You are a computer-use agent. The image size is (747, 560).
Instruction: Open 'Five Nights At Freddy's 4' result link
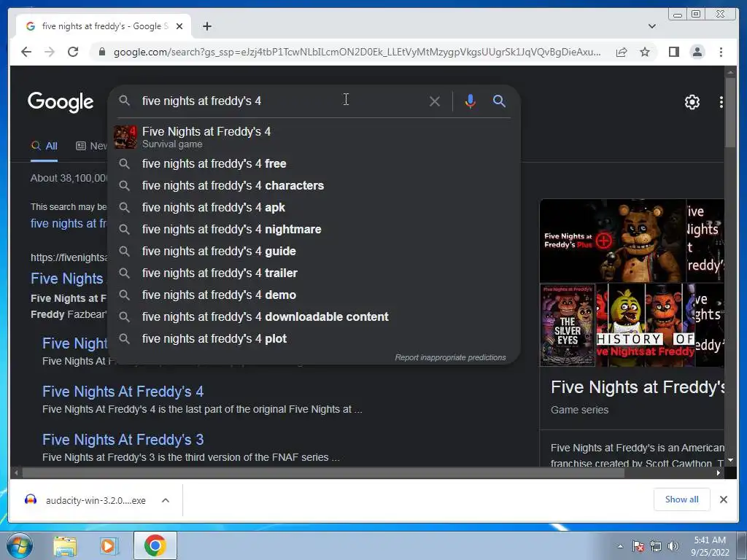123,392
